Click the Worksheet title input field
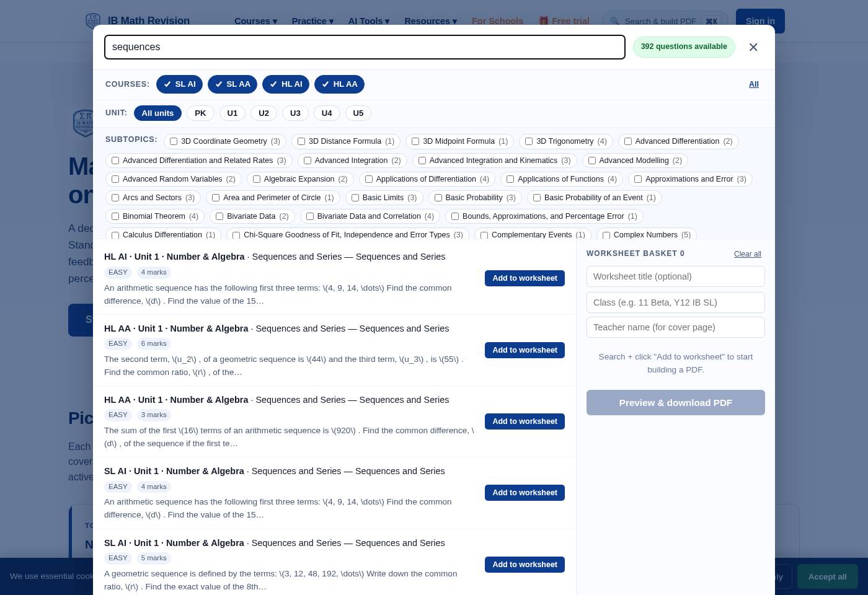868x595 pixels. (676, 276)
